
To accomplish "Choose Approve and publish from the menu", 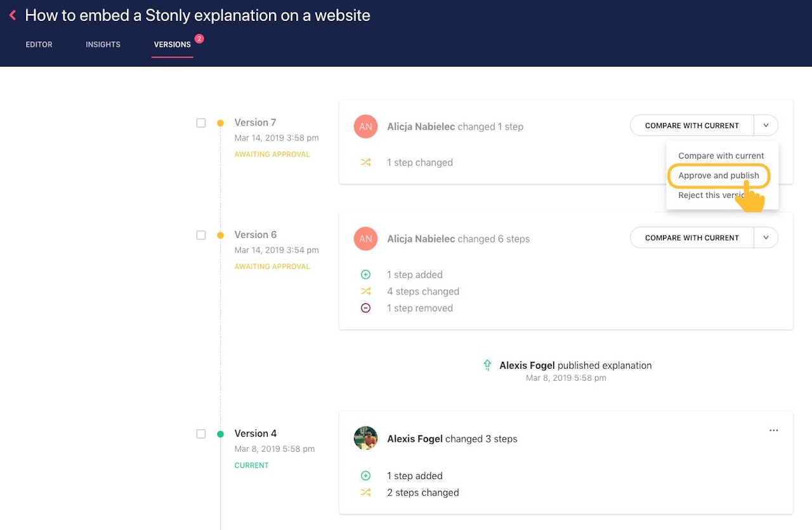I will point(718,176).
